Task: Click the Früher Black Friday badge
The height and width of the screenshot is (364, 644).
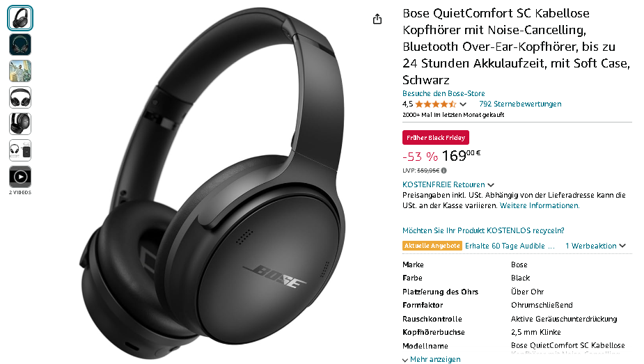Action: [436, 138]
